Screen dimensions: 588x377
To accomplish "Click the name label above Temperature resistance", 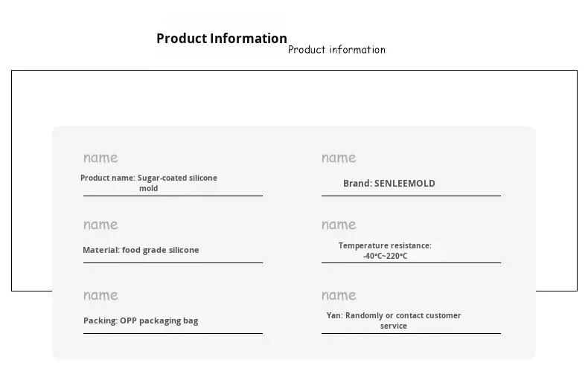I will point(339,225).
